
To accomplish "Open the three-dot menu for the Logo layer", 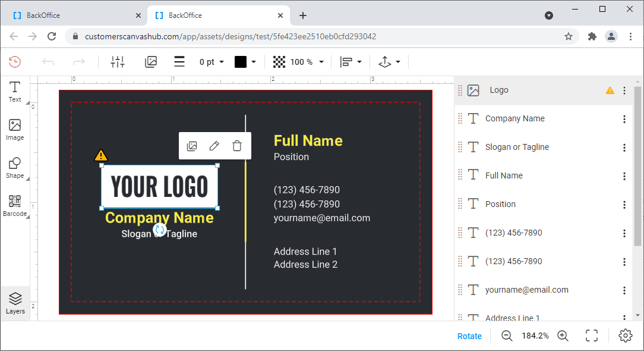I will point(624,90).
